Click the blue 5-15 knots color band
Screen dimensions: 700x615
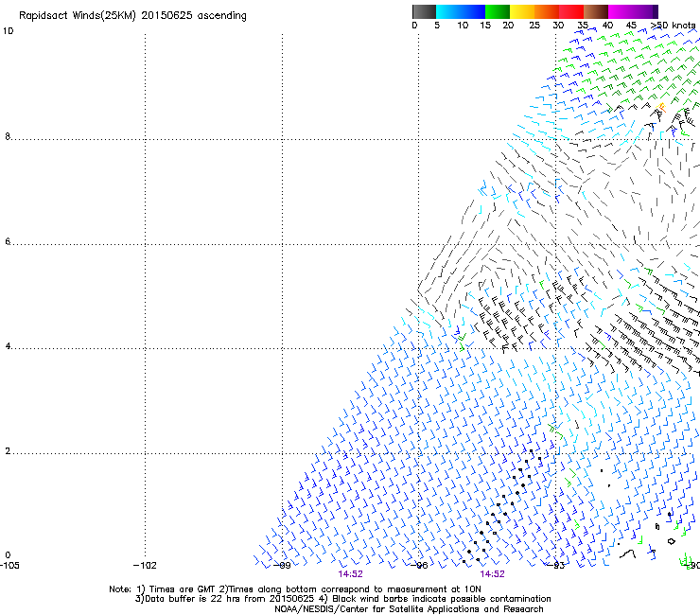tap(461, 11)
